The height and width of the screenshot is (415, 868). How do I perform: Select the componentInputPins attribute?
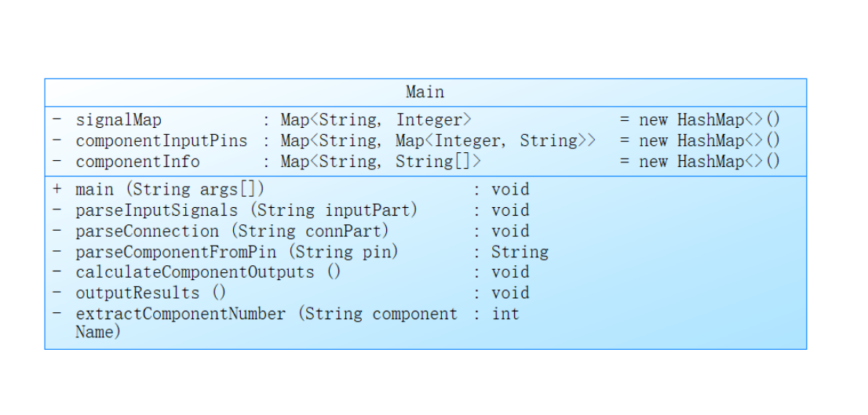(x=161, y=141)
